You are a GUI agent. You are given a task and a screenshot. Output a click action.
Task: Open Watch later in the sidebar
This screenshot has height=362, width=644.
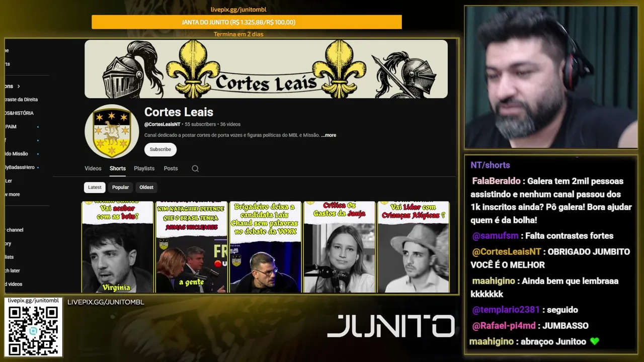(12, 270)
